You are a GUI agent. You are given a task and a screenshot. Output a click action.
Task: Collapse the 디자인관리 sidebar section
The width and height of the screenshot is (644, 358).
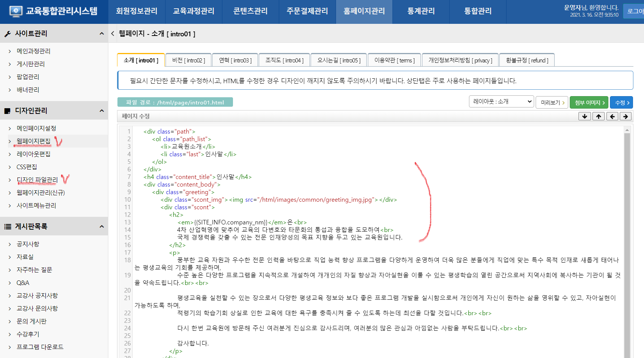pos(102,111)
